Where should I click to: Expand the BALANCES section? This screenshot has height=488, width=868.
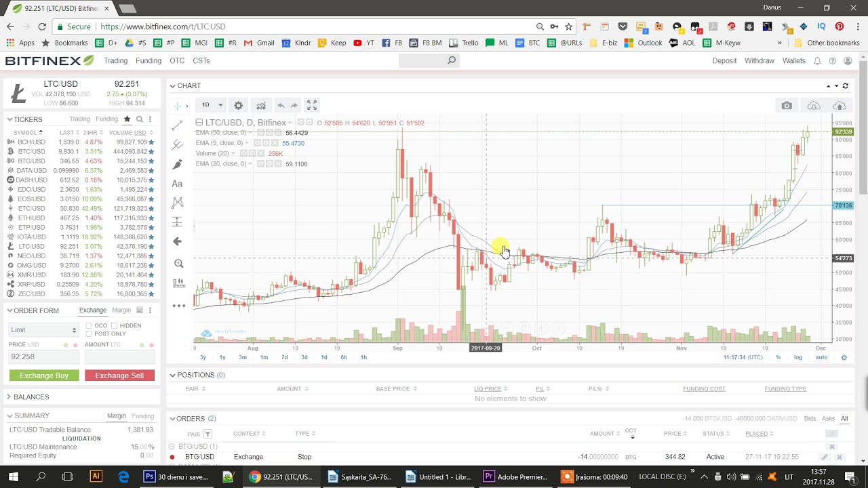click(x=9, y=397)
